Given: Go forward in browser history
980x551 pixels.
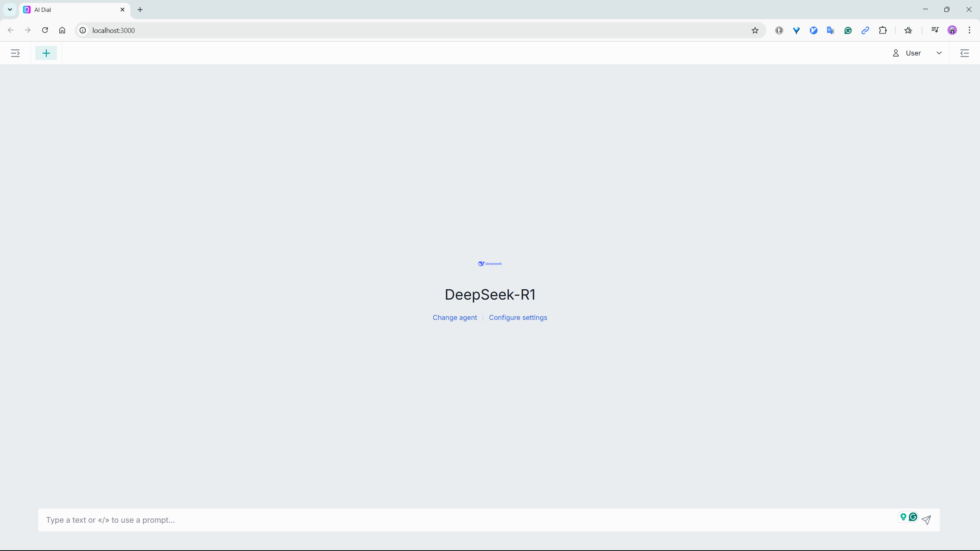Looking at the screenshot, I should [x=28, y=30].
